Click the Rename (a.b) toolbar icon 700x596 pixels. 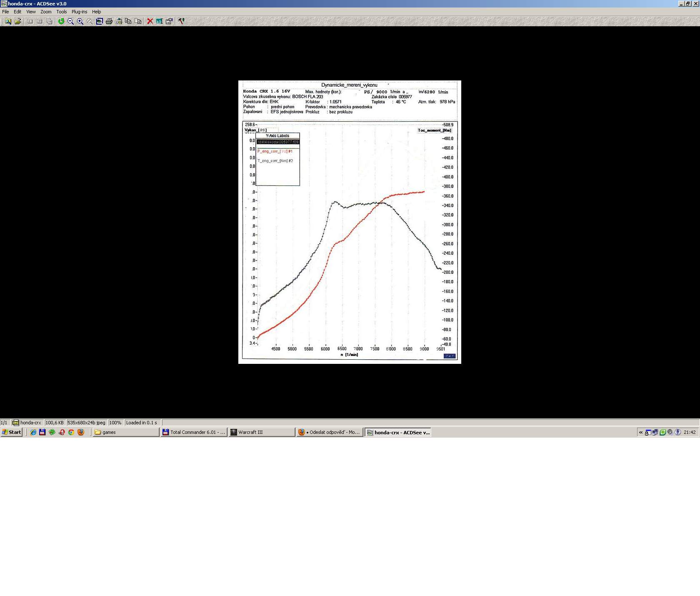(159, 21)
